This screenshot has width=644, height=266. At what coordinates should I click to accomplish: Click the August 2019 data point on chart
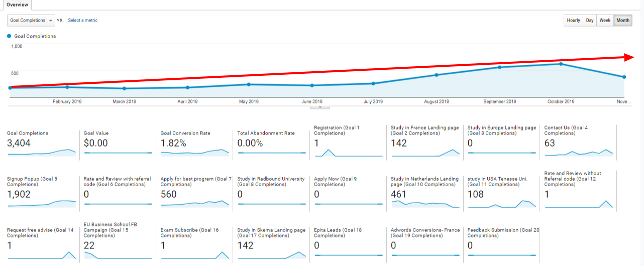click(437, 75)
